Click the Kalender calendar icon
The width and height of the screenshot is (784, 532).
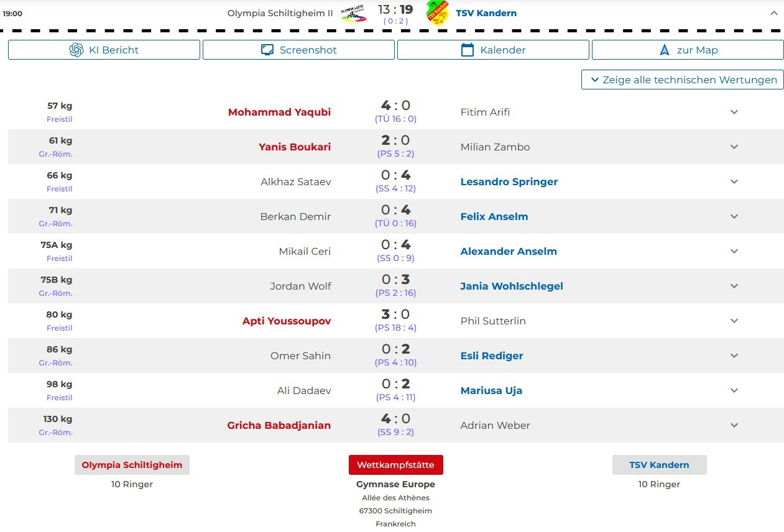468,50
